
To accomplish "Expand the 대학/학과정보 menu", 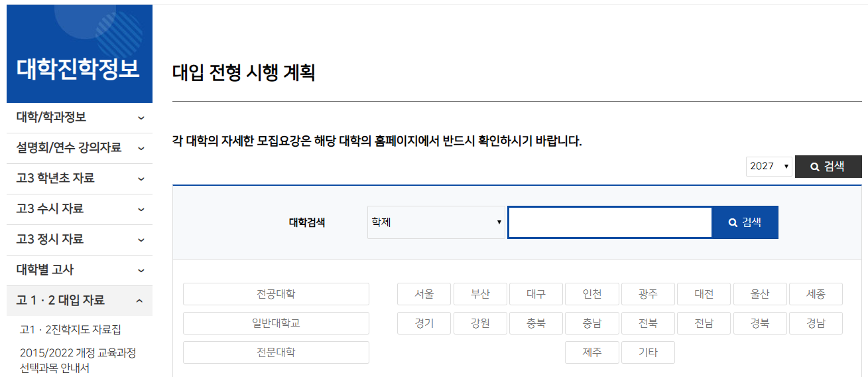I will [80, 117].
